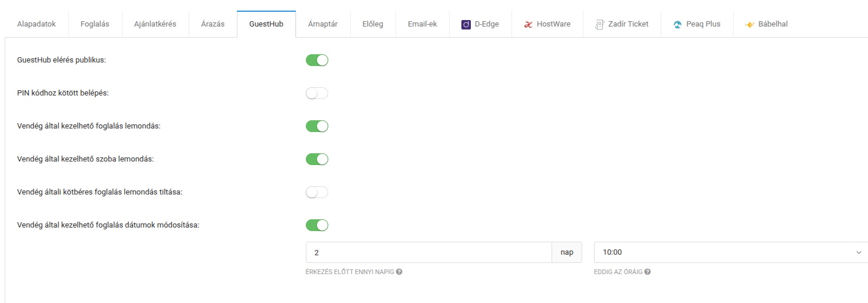
Task: Disable the GuestHub elérés publikus toggle
Action: [x=316, y=60]
